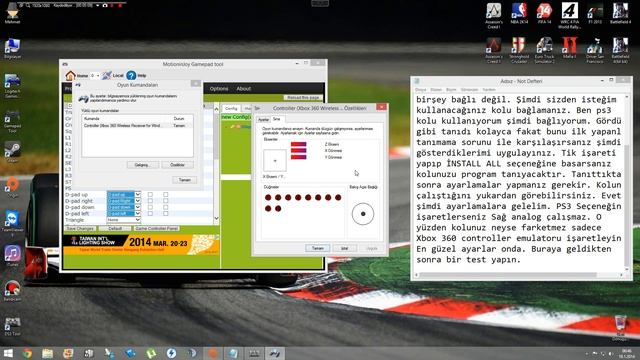The image size is (640, 360).
Task: Select the Xbox 360 Wireless Receiver list row
Action: (x=137, y=126)
